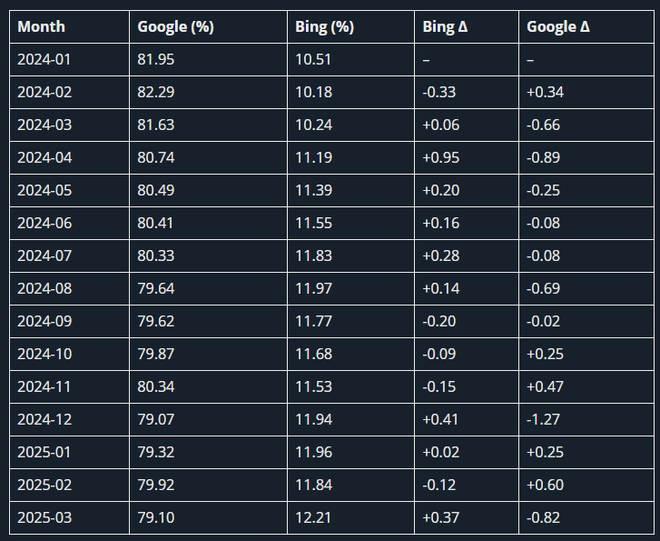Click Bing value 11.97 cell
This screenshot has width=660, height=541.
(x=351, y=289)
